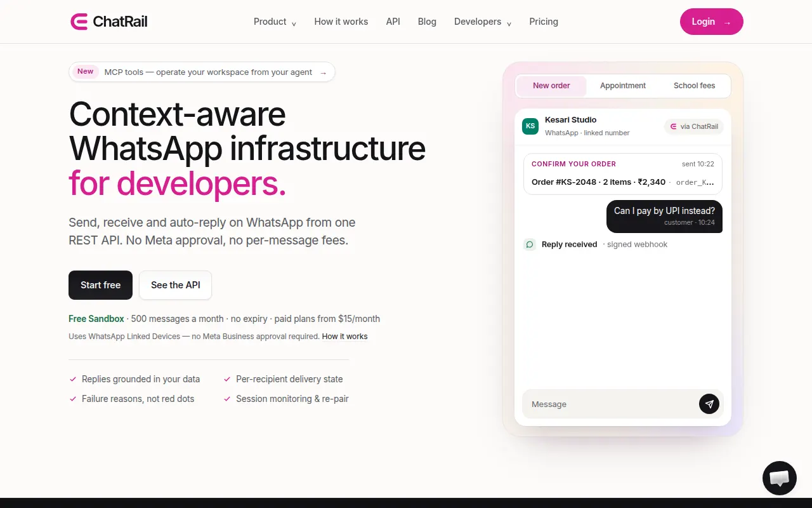The image size is (812, 508).
Task: Click the checkmark beside 'Replies grounded in your data'
Action: pyautogui.click(x=73, y=379)
